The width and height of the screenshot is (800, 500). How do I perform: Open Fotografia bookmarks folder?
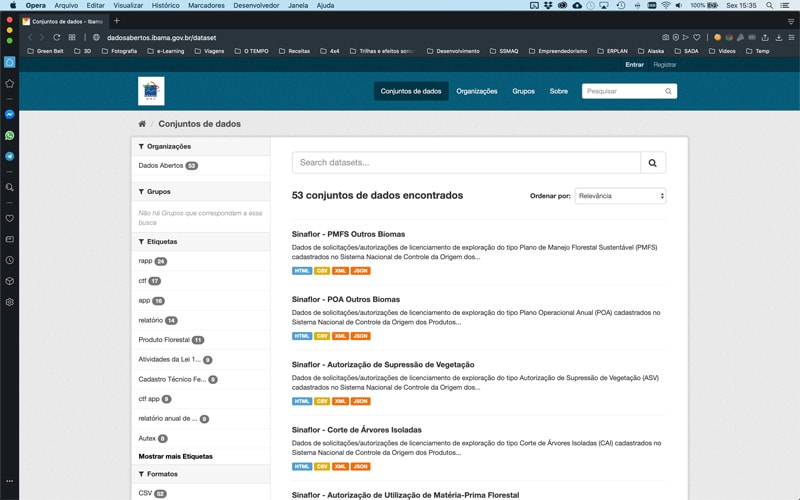[119, 51]
